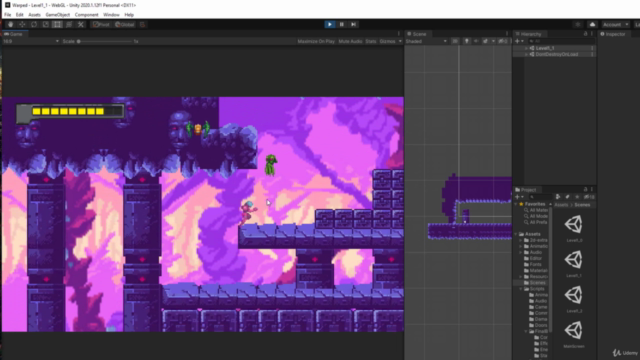Select the Rotate tool in toolbar
The height and width of the screenshot is (360, 640).
click(34, 24)
